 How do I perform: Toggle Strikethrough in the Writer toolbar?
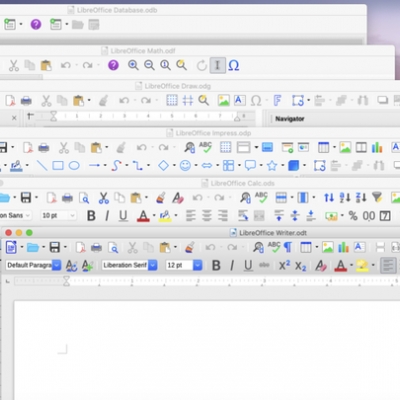point(264,265)
